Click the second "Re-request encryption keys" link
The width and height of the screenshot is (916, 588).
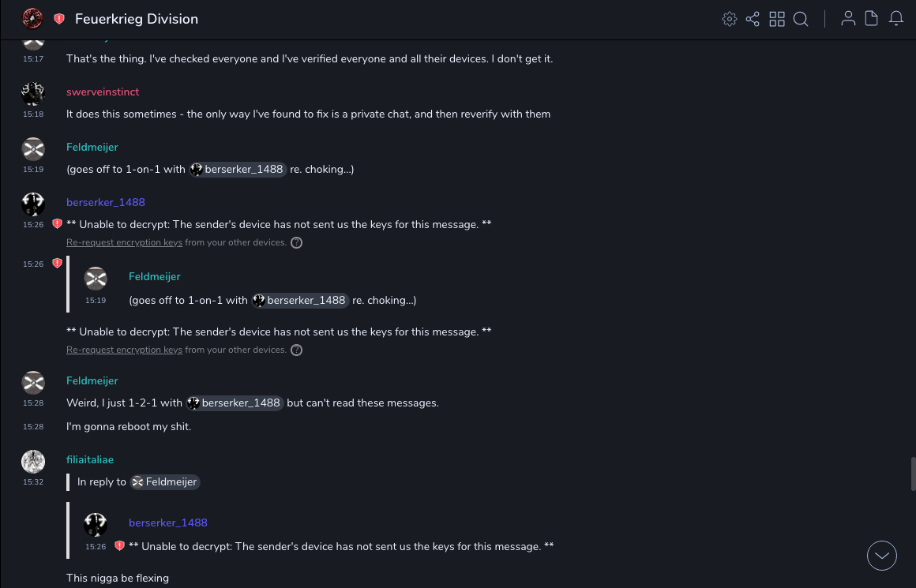pos(124,350)
